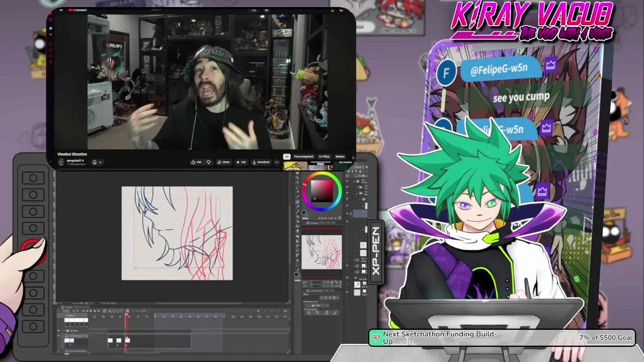Toggle visibility of topmost layer folder
Image resolution: width=644 pixels, height=362 pixels.
pos(347,181)
